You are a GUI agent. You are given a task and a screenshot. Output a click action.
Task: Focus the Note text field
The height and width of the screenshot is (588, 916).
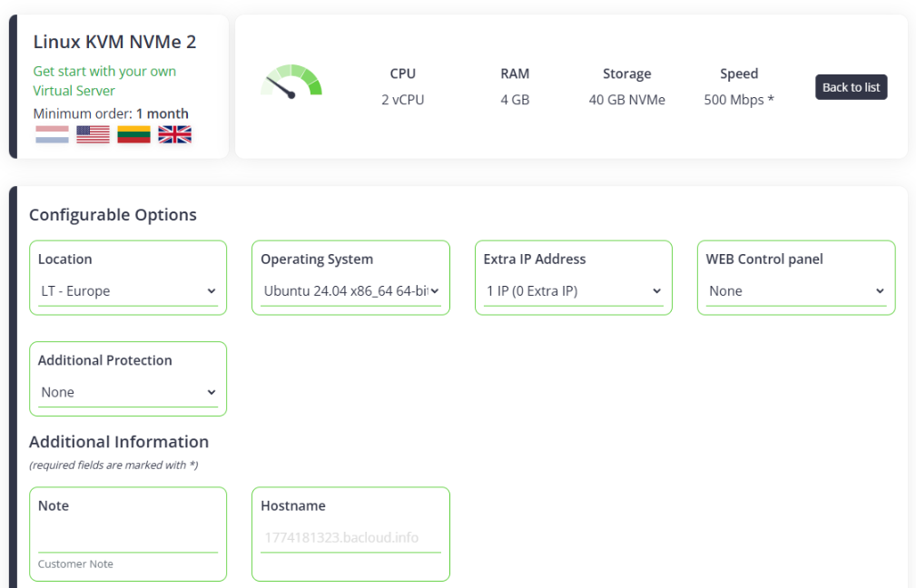click(x=128, y=536)
